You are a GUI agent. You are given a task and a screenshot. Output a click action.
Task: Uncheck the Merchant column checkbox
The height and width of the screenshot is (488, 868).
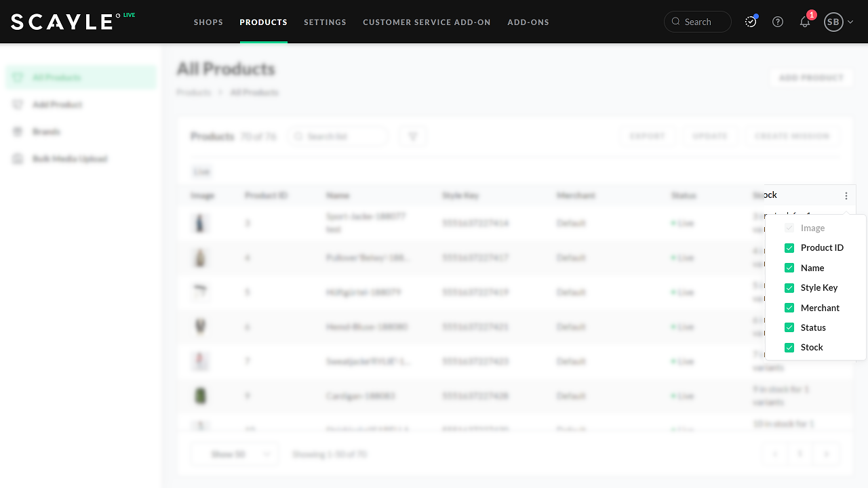(x=789, y=308)
